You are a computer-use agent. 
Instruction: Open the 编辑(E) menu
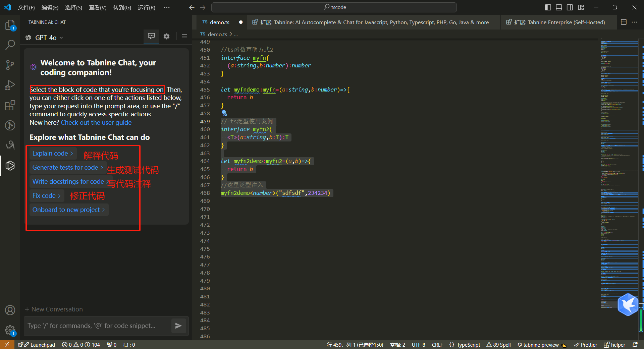[50, 7]
